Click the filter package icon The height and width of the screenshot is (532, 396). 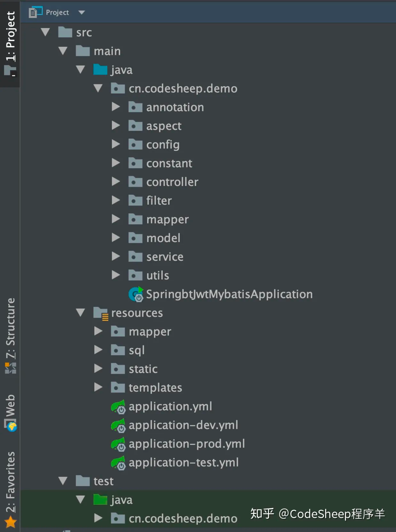coord(135,200)
